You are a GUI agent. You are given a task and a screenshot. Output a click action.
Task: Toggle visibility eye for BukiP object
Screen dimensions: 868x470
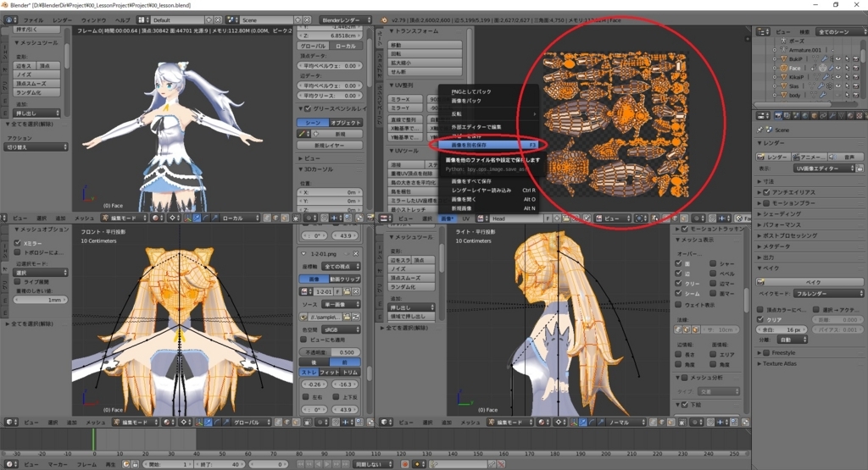[838, 58]
